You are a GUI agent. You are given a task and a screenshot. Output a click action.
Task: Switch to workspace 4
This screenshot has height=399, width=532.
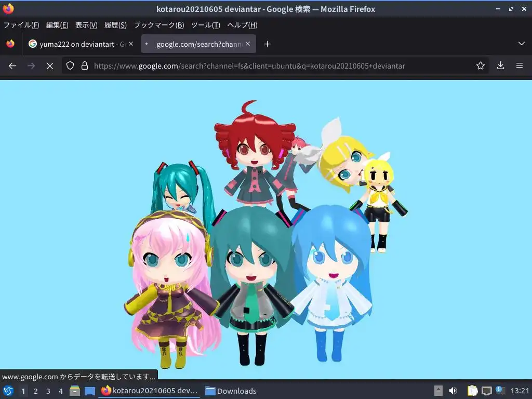pos(61,391)
